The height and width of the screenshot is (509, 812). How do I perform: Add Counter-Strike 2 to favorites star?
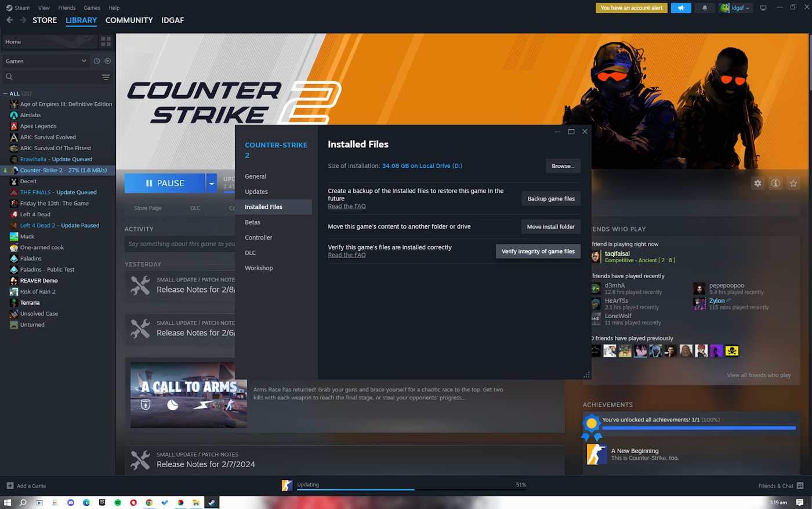point(793,183)
